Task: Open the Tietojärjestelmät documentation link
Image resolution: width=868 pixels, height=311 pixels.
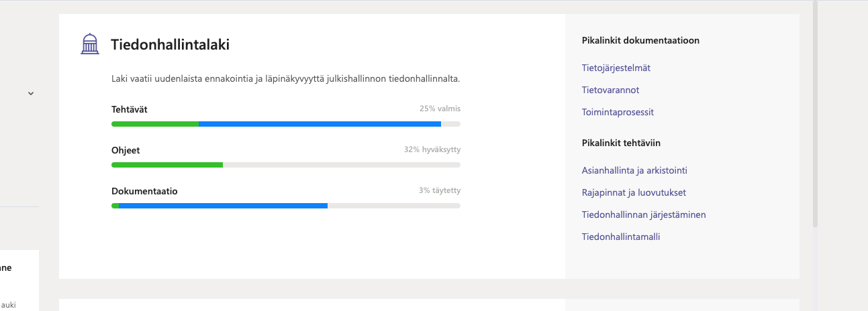Action: pos(616,68)
